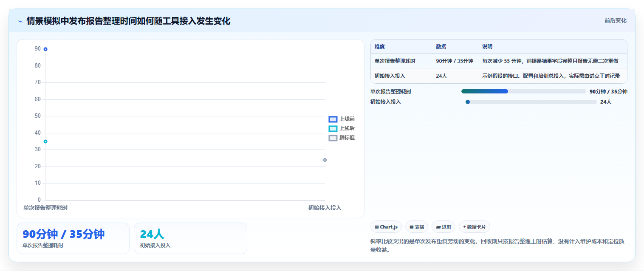This screenshot has width=644, height=271.
Task: Toggle the 上线前 legend entry
Action: 342,119
